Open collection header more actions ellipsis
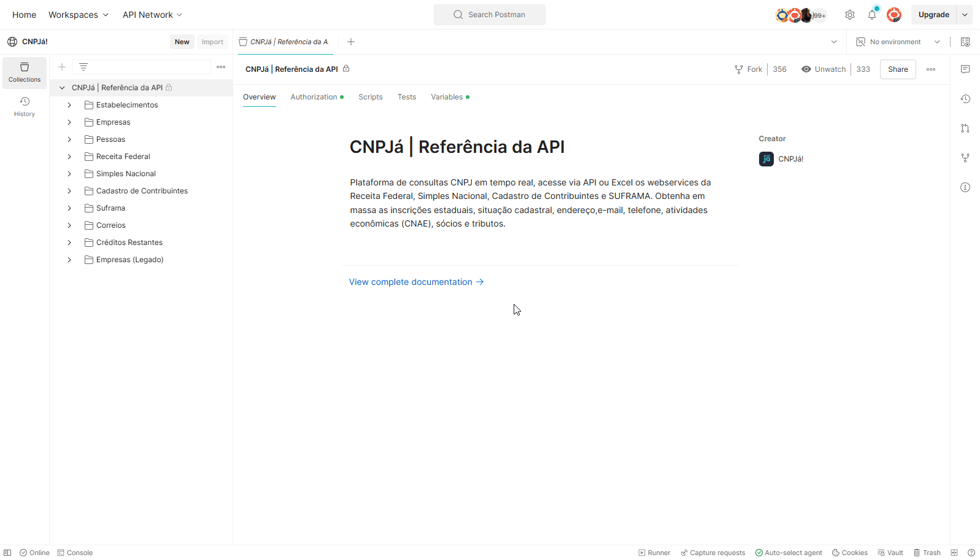 (931, 69)
